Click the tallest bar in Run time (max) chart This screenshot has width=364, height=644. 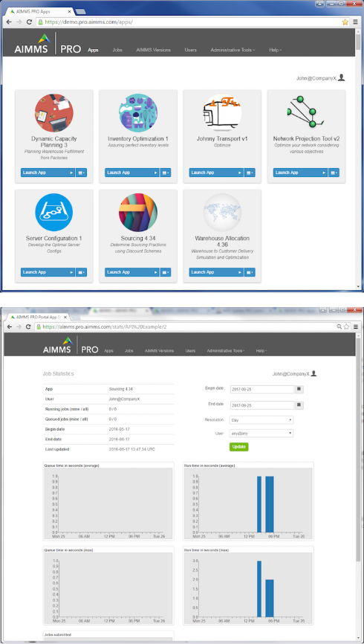259,588
